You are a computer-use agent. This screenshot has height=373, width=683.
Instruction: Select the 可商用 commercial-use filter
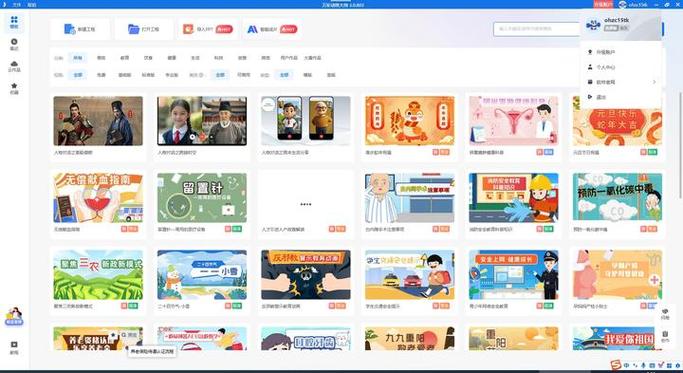(x=243, y=75)
